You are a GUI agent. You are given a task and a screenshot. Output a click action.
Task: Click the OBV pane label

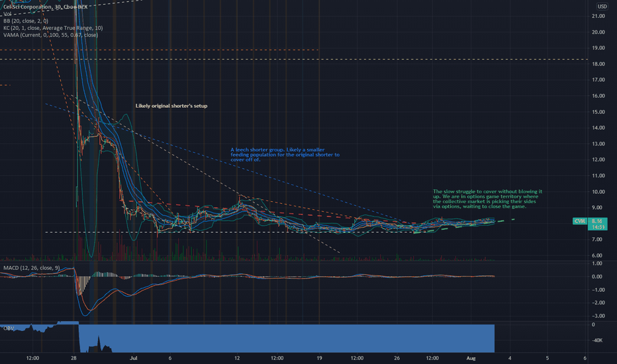click(8, 328)
